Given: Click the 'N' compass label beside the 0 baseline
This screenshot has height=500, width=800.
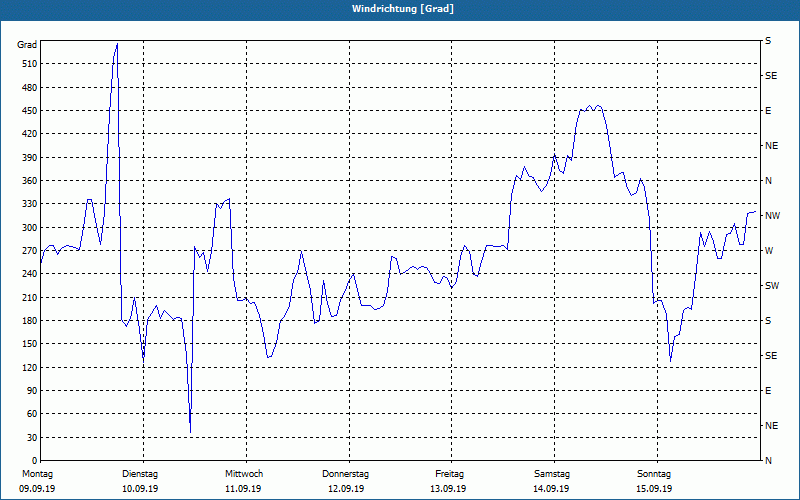Looking at the screenshot, I should click(x=768, y=461).
